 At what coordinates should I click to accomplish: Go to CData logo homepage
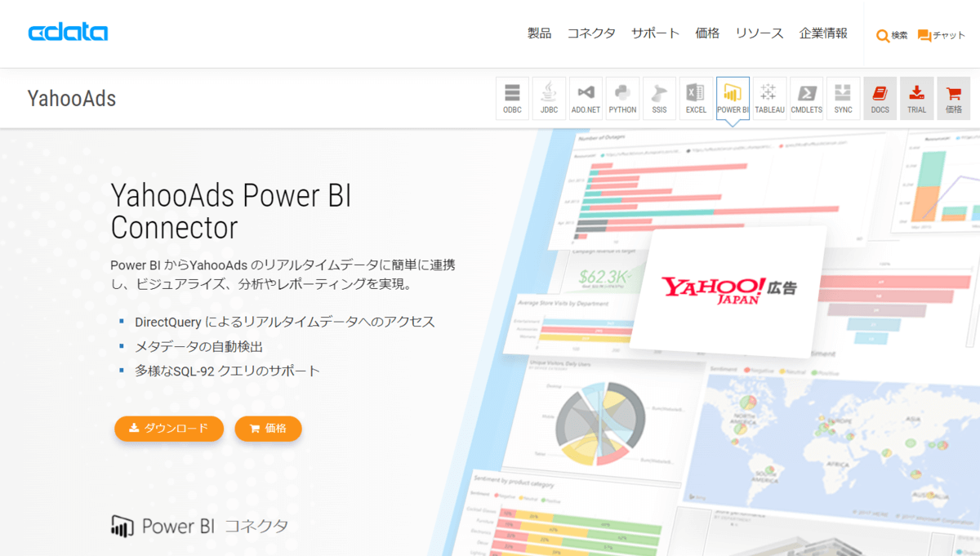click(x=68, y=33)
